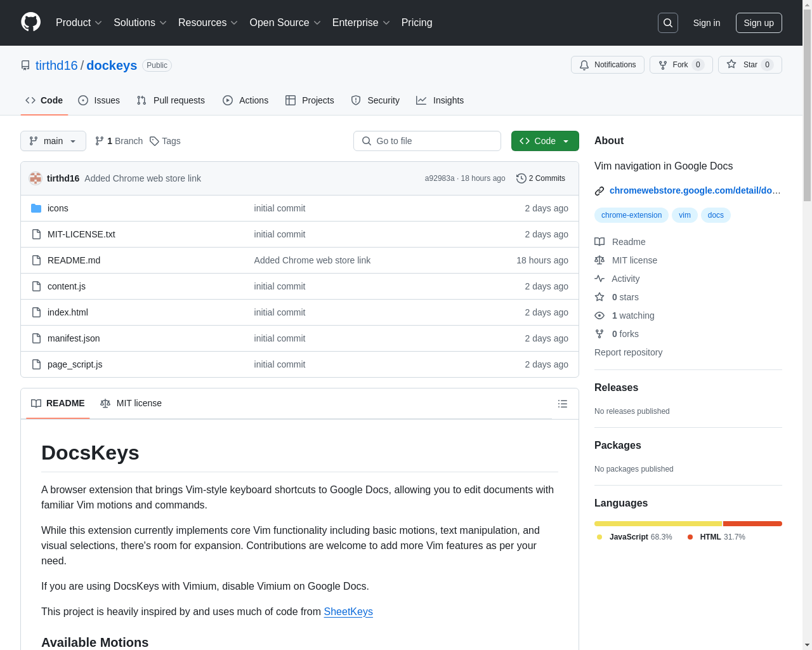Expand the Solutions menu
This screenshot has height=650, width=812.
140,23
